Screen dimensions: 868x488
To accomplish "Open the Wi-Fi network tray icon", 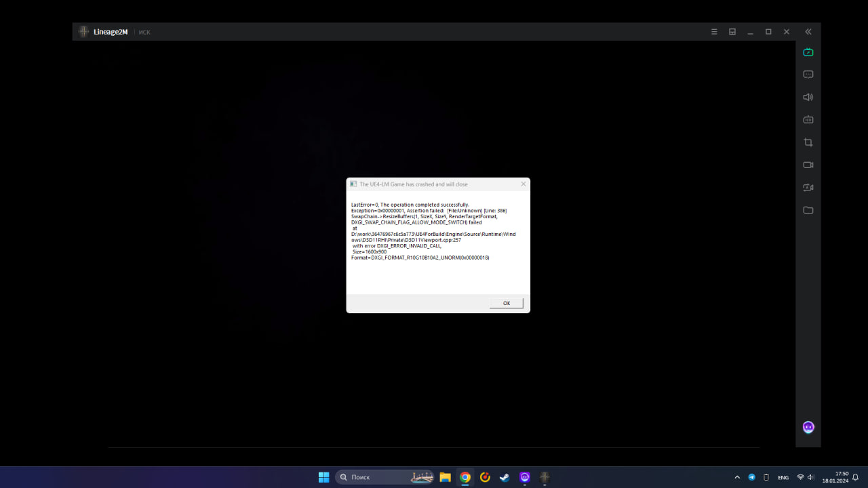I will 801,477.
